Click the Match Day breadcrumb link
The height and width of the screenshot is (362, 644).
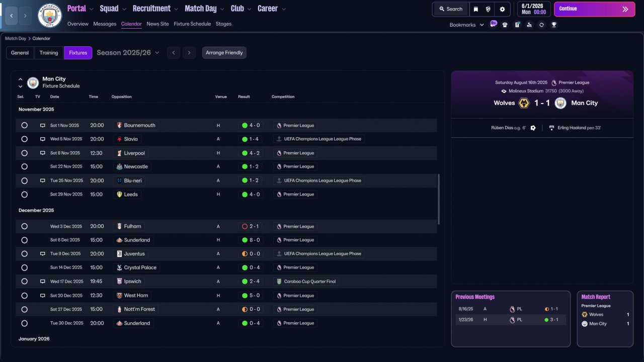[x=16, y=38]
